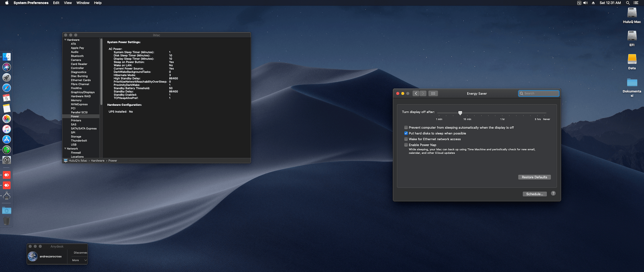
Task: Click HuluQ's iMac in the path bar
Action: 78,161
